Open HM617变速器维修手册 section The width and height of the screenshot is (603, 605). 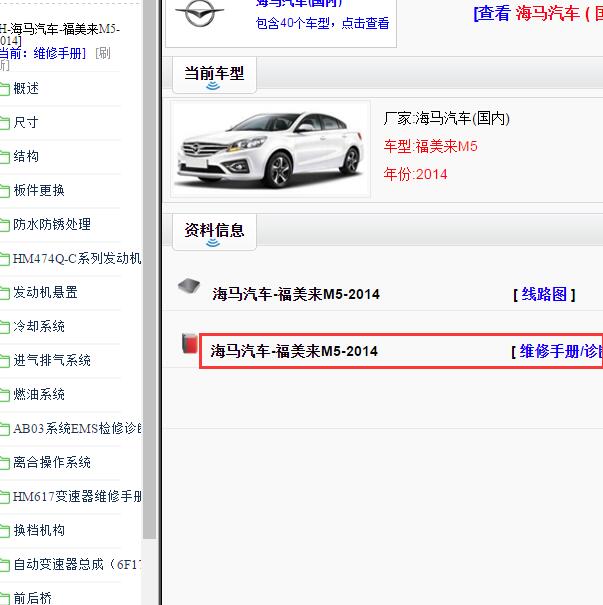point(77,496)
